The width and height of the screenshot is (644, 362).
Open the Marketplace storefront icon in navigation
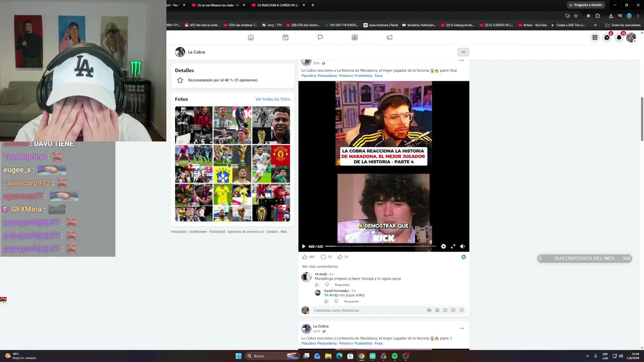pyautogui.click(x=355, y=37)
